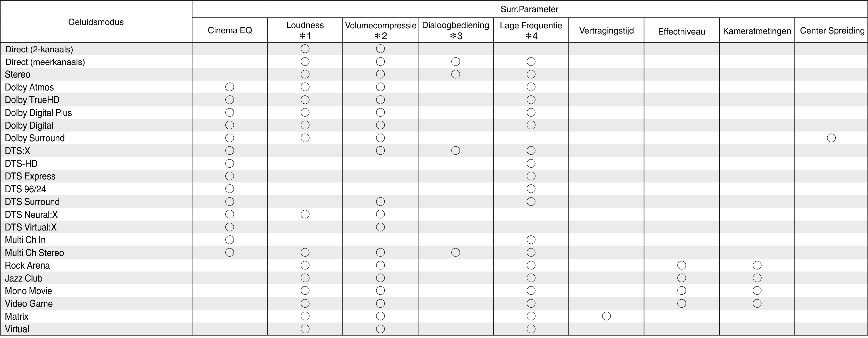Select the Volumecompressie circle for DTS Virtual:X
The image size is (868, 338).
point(380,227)
